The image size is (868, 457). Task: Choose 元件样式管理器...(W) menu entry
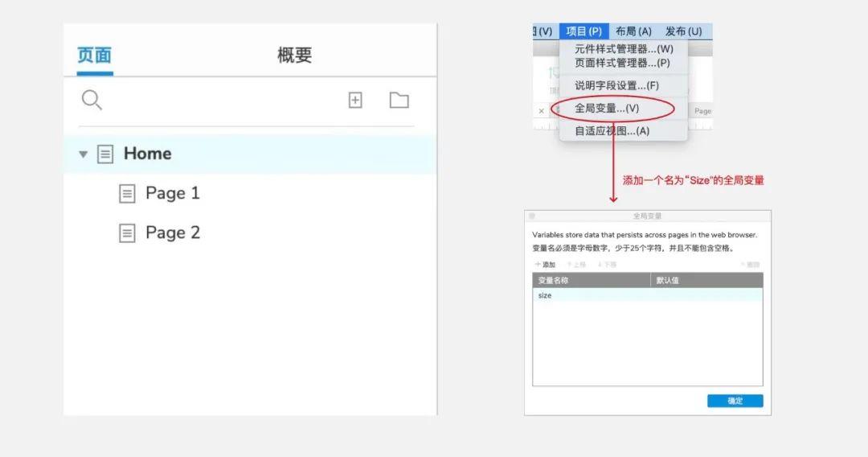[x=624, y=49]
